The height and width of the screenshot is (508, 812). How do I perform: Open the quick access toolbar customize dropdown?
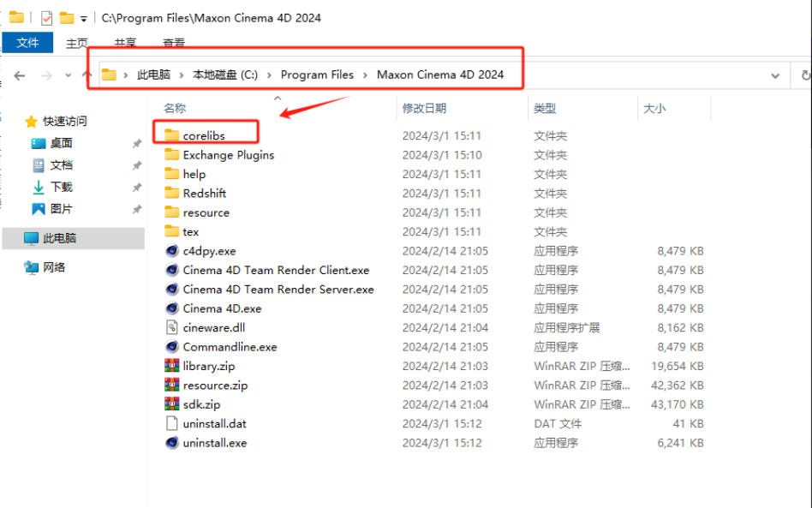[x=83, y=19]
